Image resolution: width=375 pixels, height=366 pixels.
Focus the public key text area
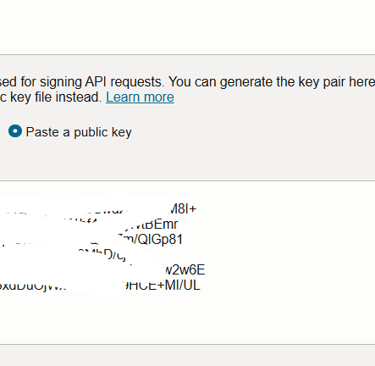(187, 263)
